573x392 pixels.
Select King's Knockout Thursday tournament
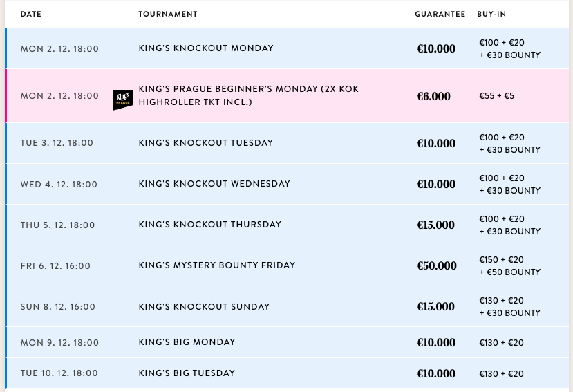click(x=209, y=225)
